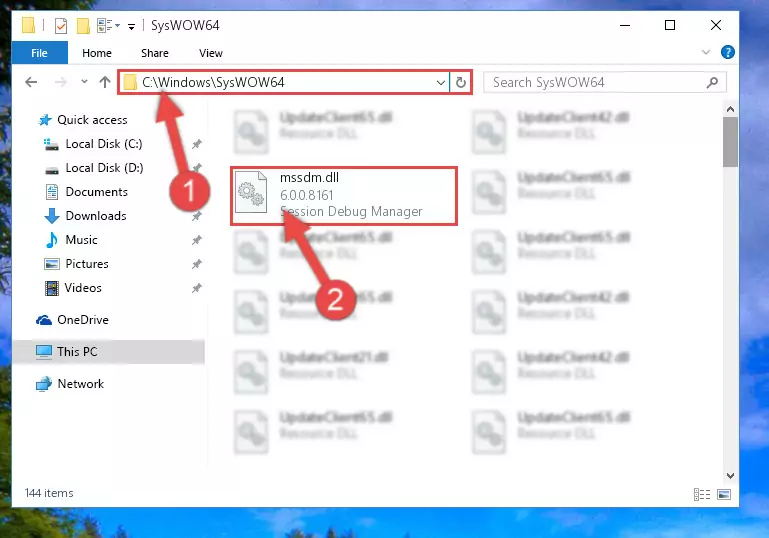The height and width of the screenshot is (538, 769).
Task: Switch to the Share ribbon tab
Action: click(155, 53)
